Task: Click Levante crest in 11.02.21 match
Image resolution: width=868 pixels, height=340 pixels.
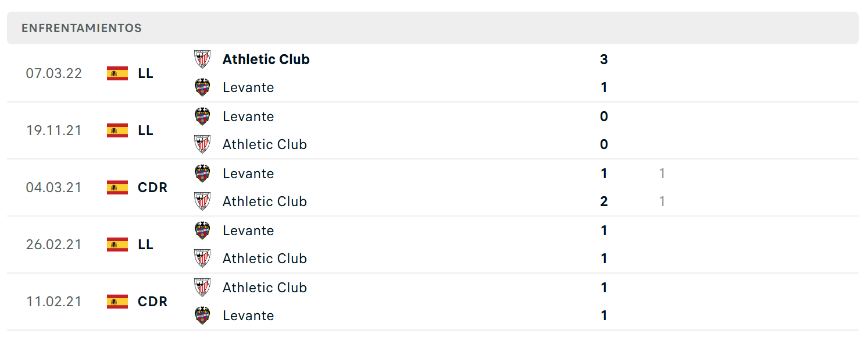Action: pyautogui.click(x=202, y=316)
